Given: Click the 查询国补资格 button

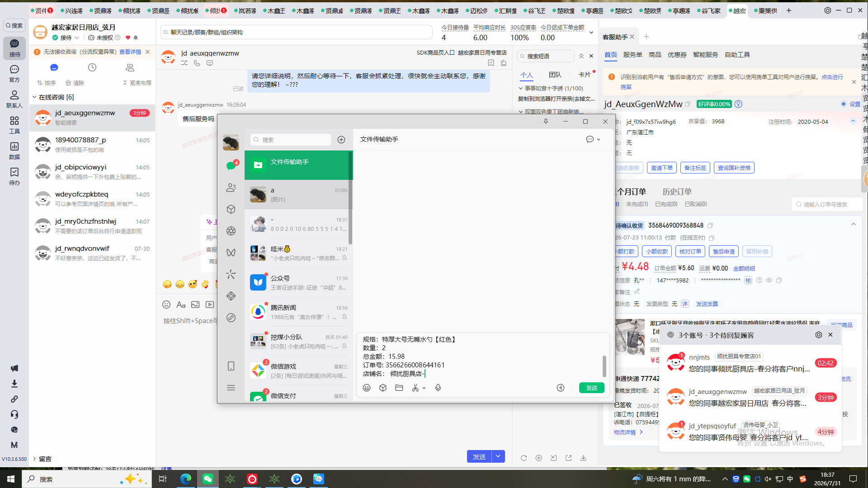Looking at the screenshot, I should [734, 168].
